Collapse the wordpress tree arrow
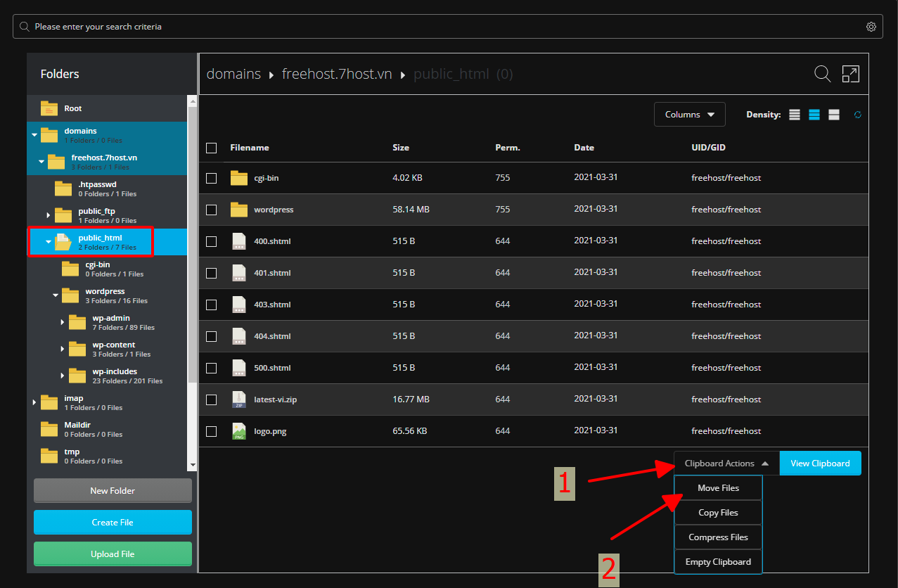Viewport: 898px width, 588px height. 55,295
